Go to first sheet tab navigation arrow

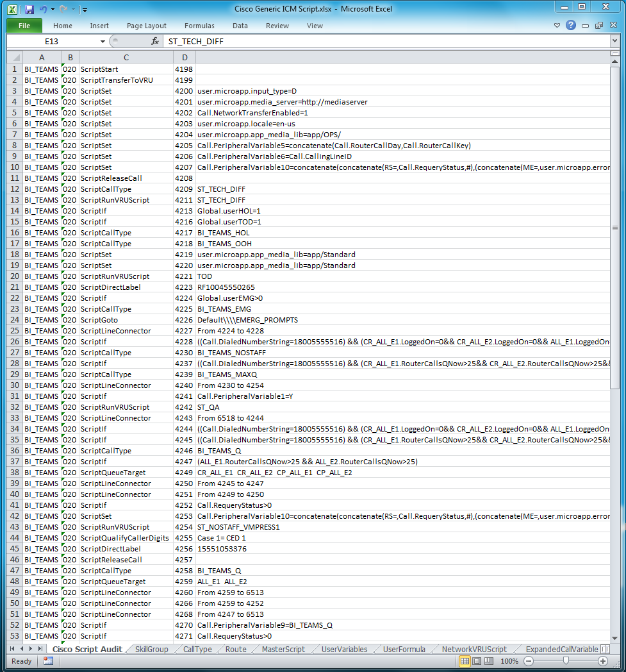tap(12, 649)
